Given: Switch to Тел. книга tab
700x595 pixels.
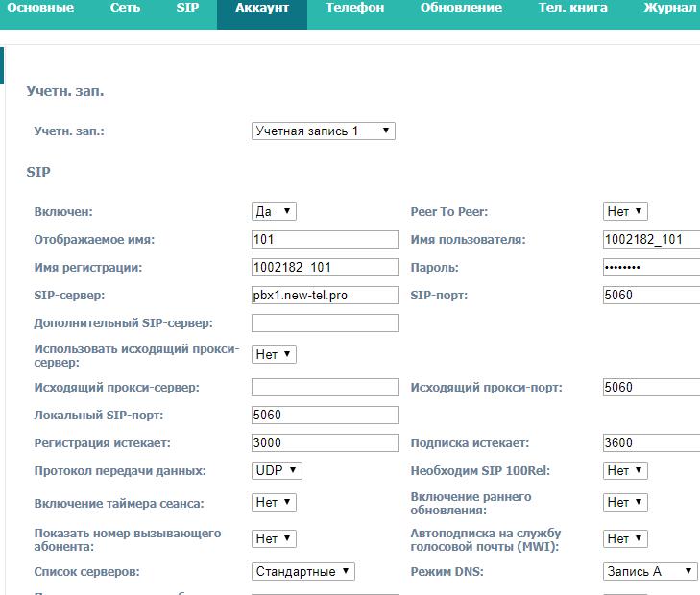Looking at the screenshot, I should [572, 8].
